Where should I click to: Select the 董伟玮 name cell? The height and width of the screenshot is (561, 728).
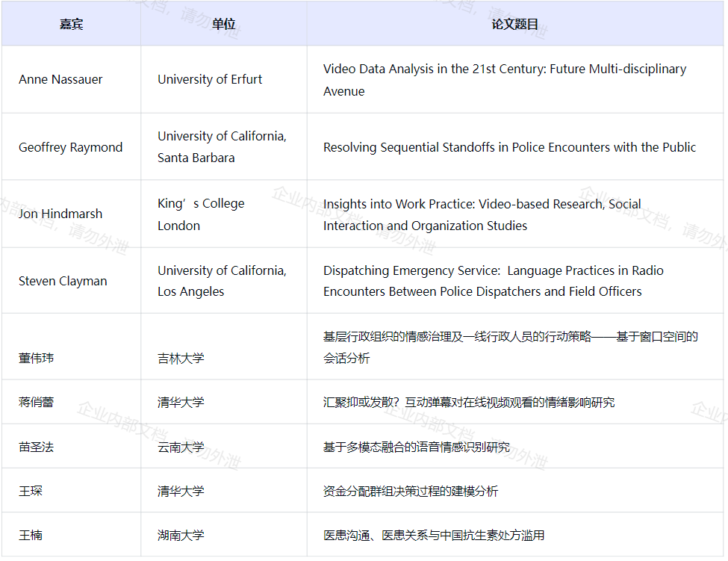(36, 358)
